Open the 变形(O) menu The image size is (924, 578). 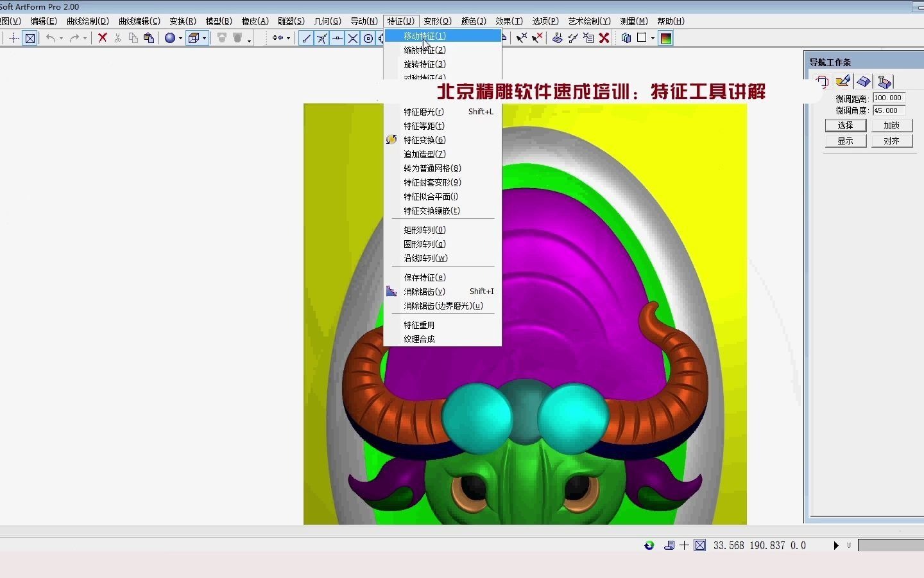pos(438,21)
